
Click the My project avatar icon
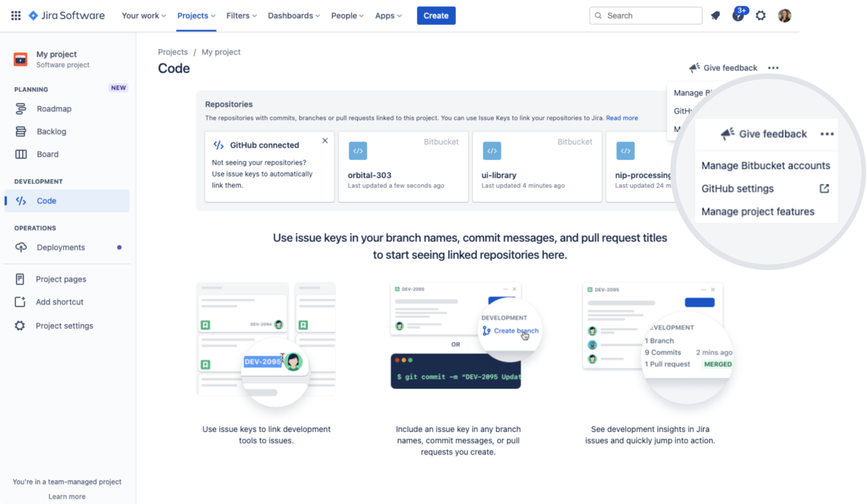(x=21, y=59)
